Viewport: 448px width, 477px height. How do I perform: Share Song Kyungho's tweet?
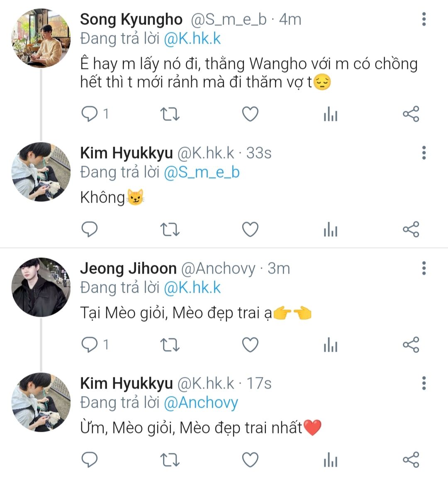coord(411,114)
